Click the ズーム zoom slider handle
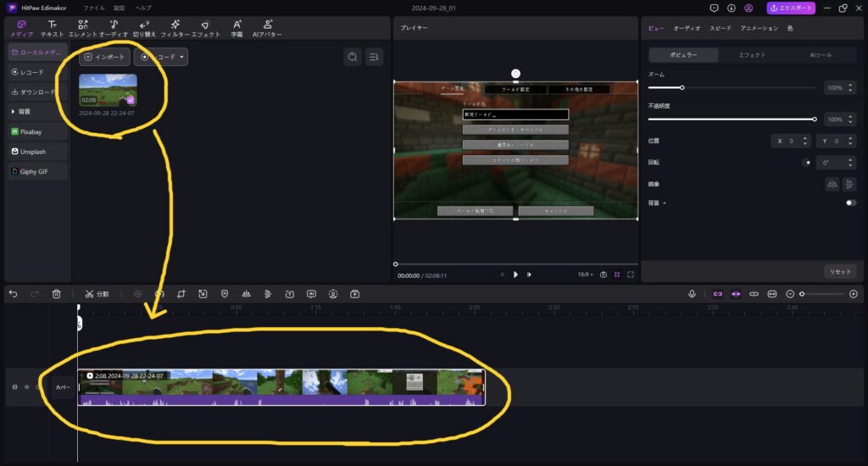868x466 pixels. click(682, 88)
